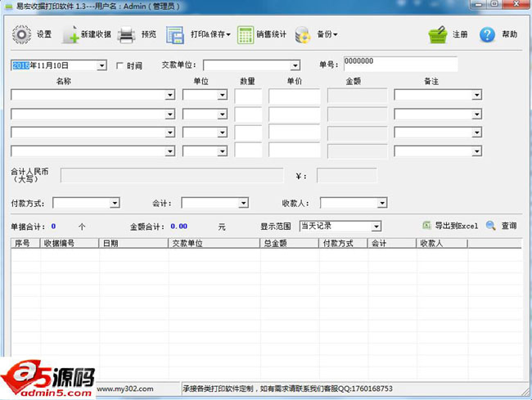Expand the second row 名称 dropdown

(170, 115)
